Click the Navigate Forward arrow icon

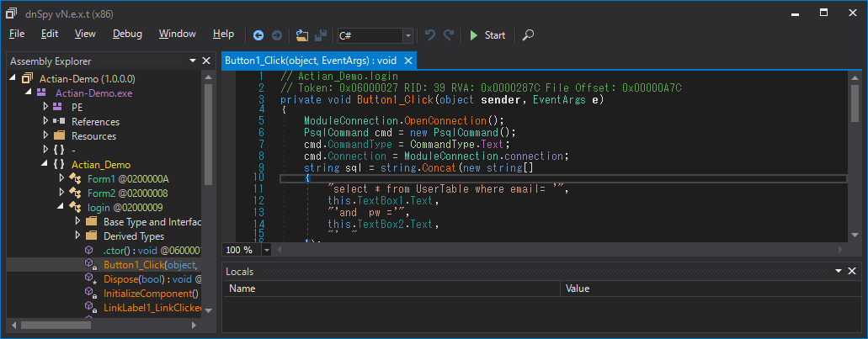click(x=276, y=35)
